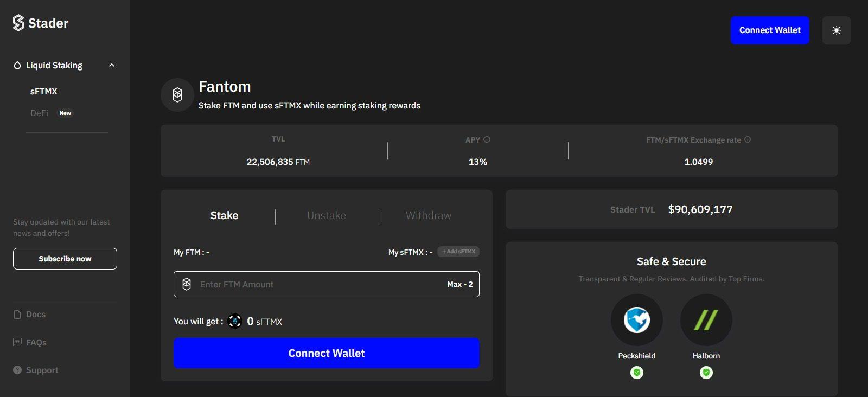Screen dimensions: 868x397
Task: Click the +Add sFTMX button
Action: coord(458,252)
